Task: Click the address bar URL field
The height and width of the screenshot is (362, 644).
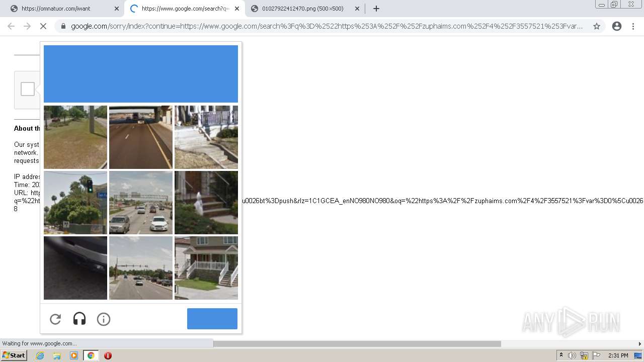Action: (327, 26)
